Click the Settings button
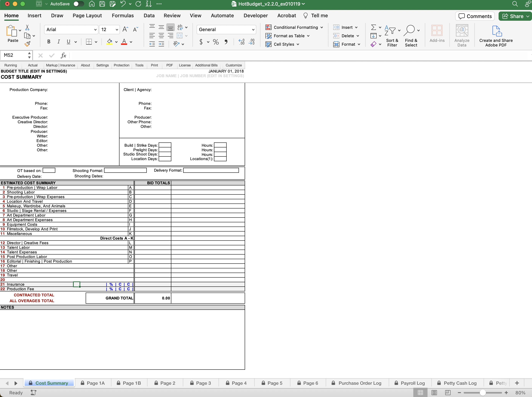This screenshot has width=532, height=397. 102,65
